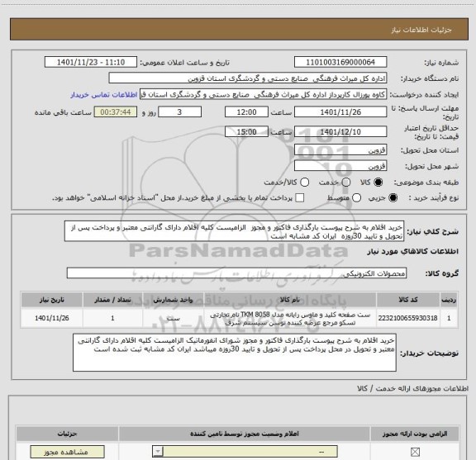Click the public announcement date-time field

(91, 62)
